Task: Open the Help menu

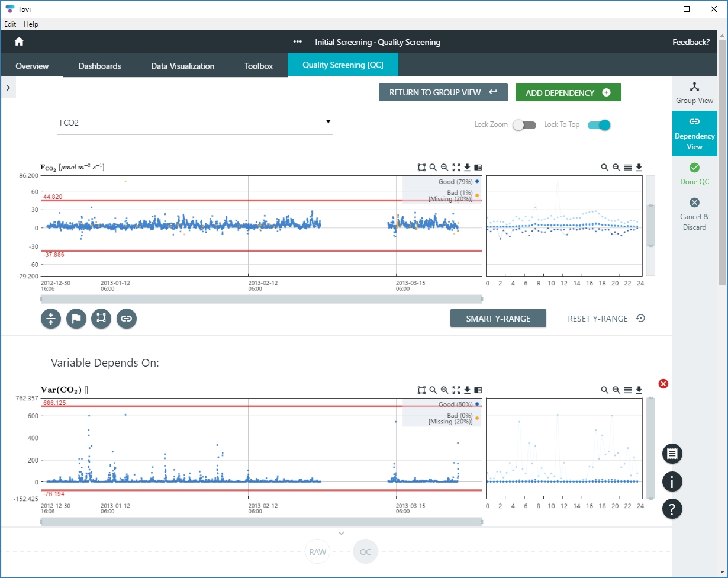Action: point(31,24)
